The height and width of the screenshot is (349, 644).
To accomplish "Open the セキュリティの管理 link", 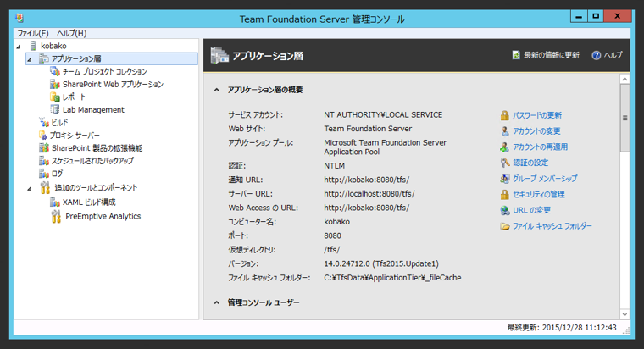I will click(x=539, y=194).
